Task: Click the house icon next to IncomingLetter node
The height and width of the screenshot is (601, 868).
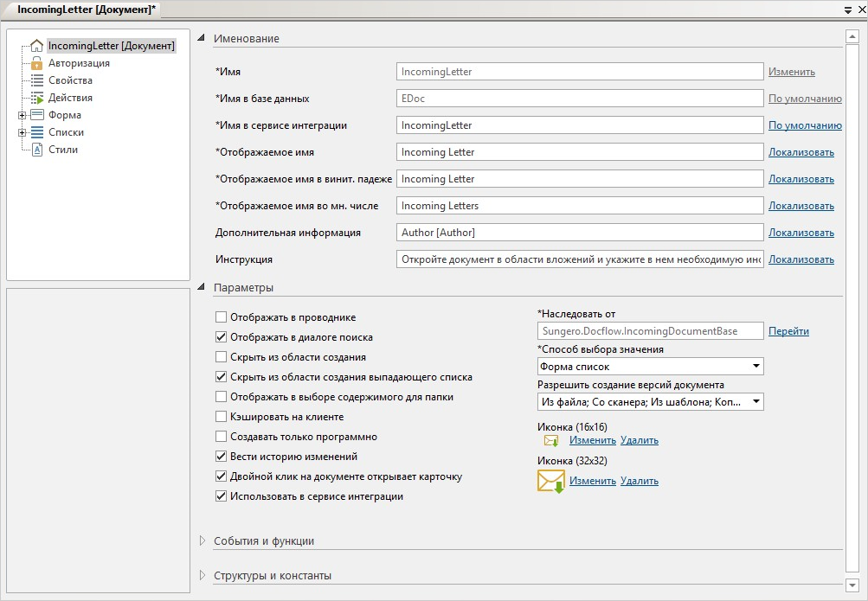Action: [36, 46]
